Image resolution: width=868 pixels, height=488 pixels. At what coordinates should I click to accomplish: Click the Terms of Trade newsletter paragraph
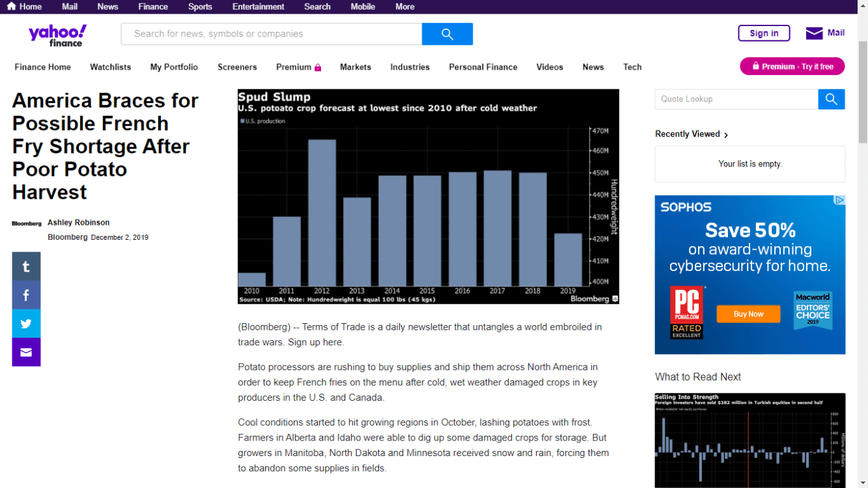[420, 334]
